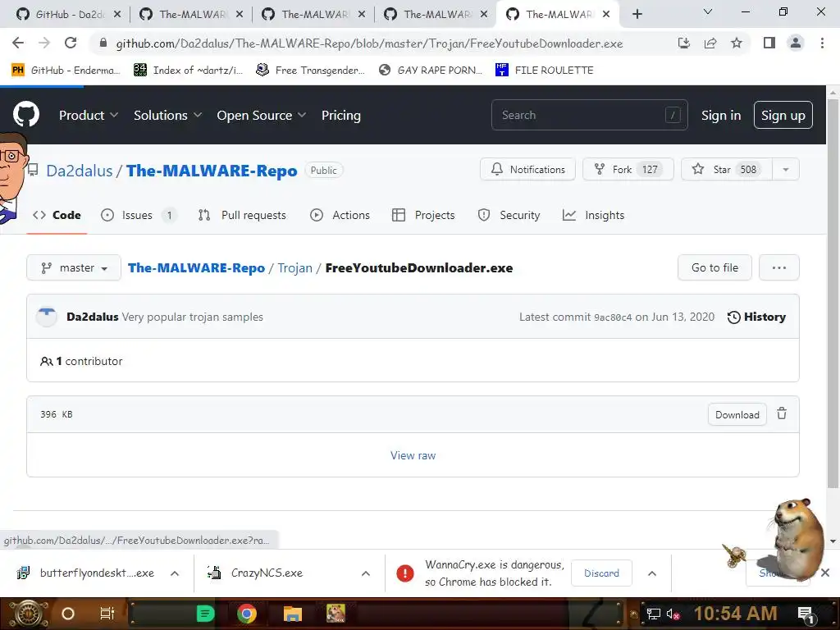
Task: Open History clock link
Action: tap(756, 317)
